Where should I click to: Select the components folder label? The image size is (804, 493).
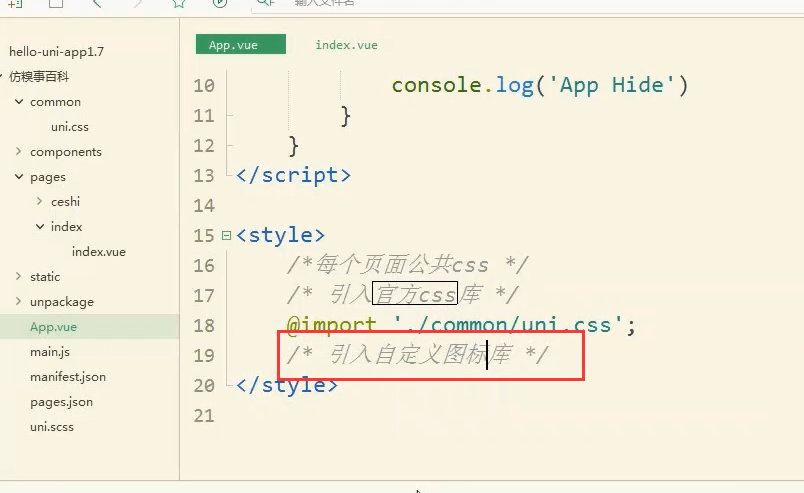point(66,152)
